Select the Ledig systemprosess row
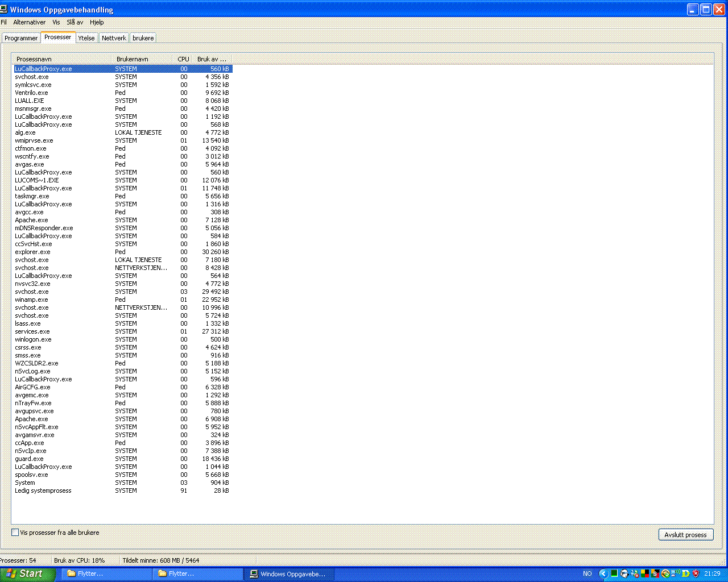The height and width of the screenshot is (582, 728). click(123, 490)
